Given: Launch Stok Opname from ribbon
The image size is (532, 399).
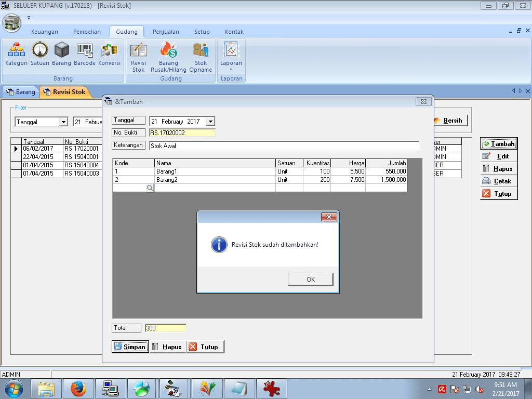Looking at the screenshot, I should (201, 57).
